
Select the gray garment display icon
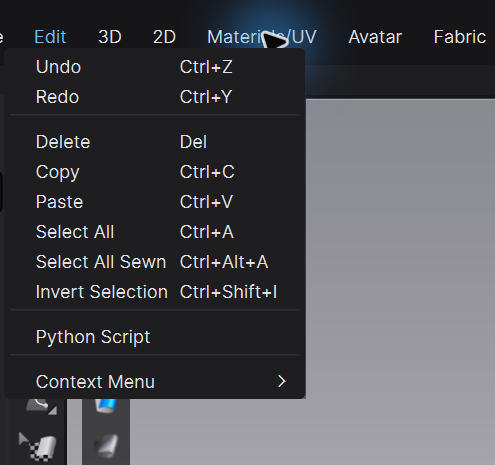tap(106, 446)
